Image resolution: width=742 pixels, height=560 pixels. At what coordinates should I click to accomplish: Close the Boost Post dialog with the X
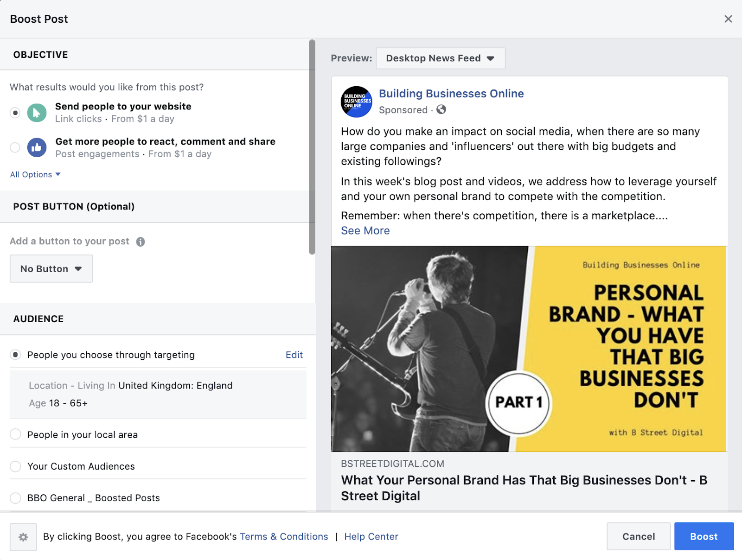tap(728, 19)
